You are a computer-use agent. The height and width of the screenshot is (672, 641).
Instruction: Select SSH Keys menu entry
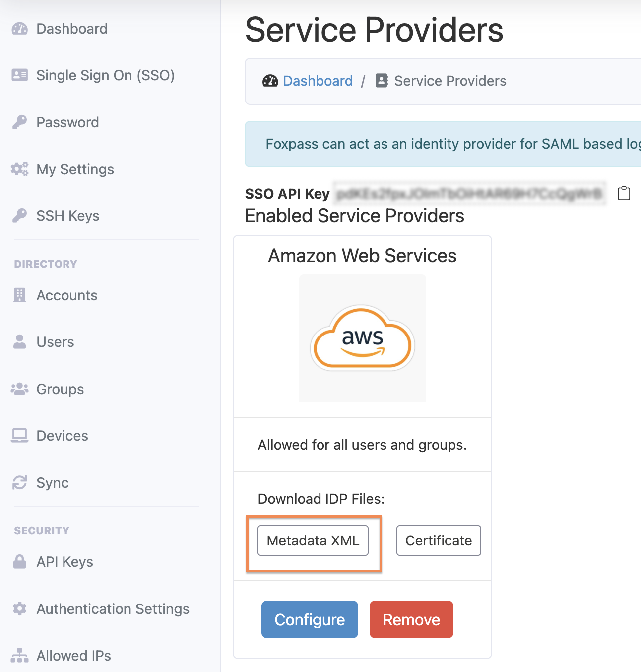coord(68,216)
